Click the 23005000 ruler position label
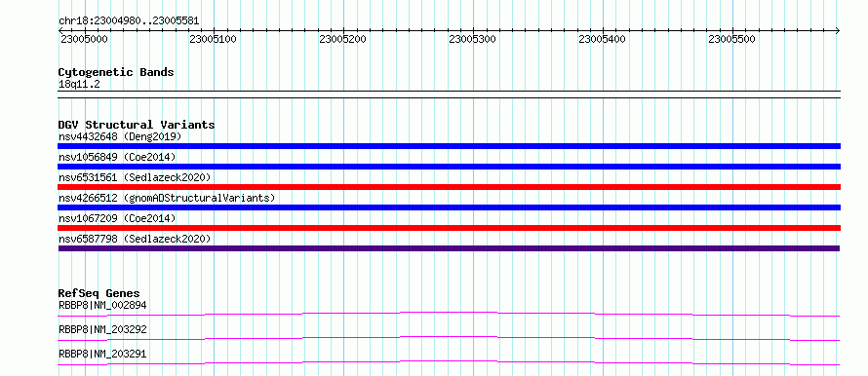 coord(84,39)
